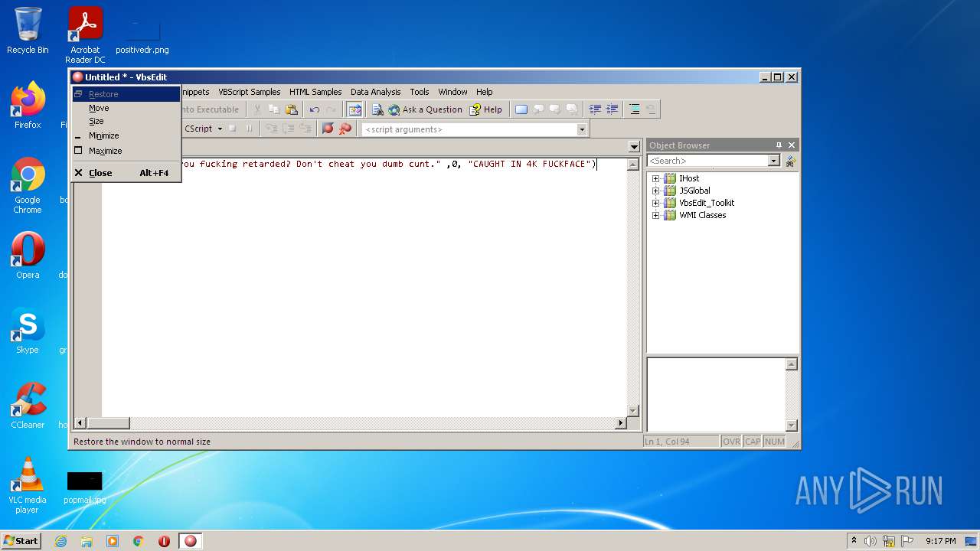Click the editor horizontal scrollbar thumb
This screenshot has height=551, width=980.
(x=108, y=423)
